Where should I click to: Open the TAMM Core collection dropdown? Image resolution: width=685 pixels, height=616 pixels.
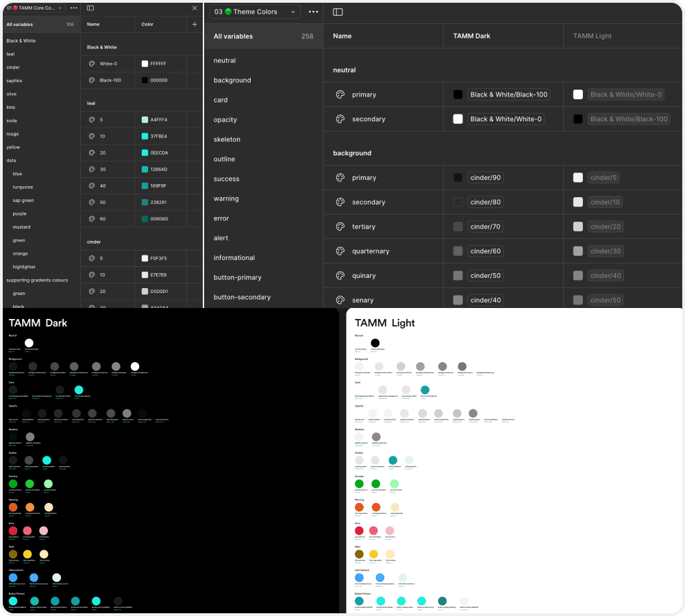34,8
